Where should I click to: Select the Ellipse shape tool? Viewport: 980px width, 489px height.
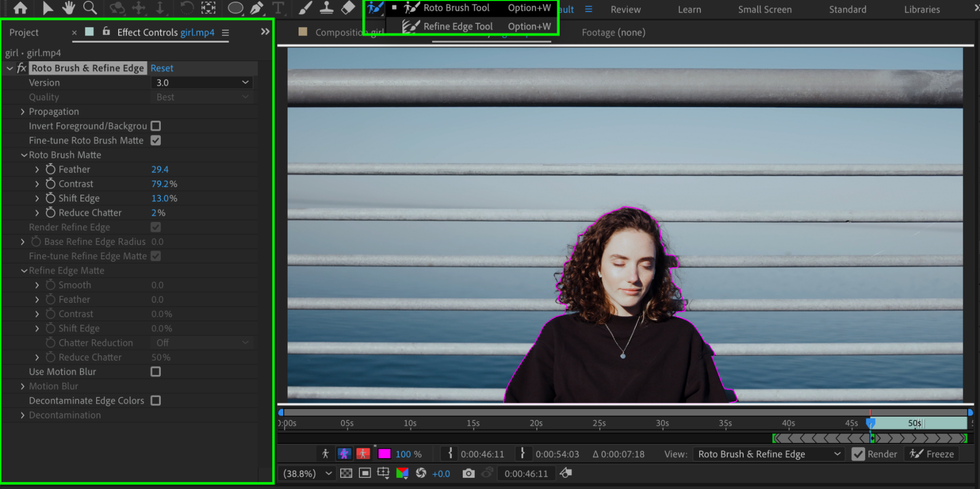pyautogui.click(x=236, y=8)
